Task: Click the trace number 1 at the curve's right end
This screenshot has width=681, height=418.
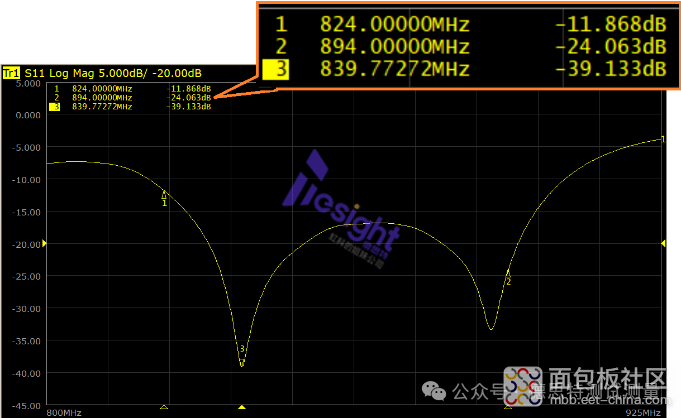Action: pos(663,139)
